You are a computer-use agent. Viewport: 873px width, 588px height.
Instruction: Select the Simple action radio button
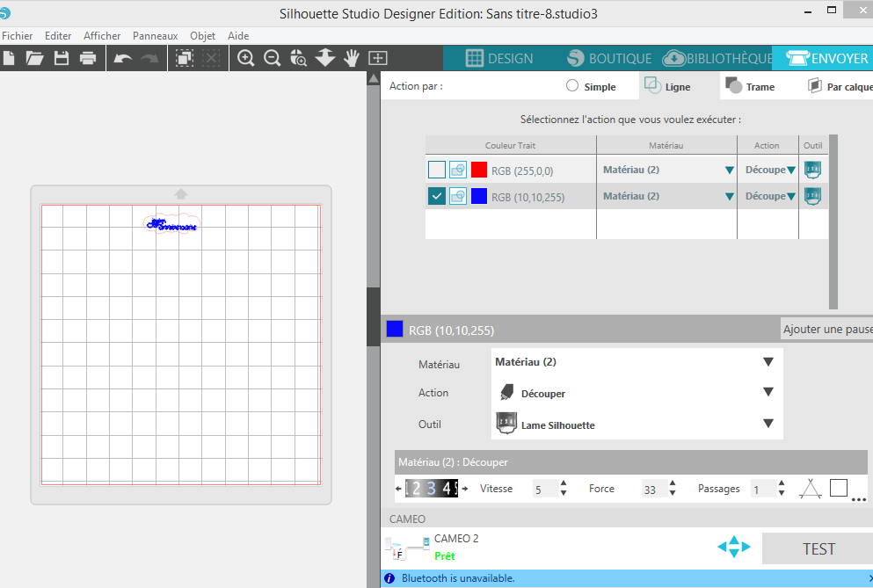[x=572, y=86]
